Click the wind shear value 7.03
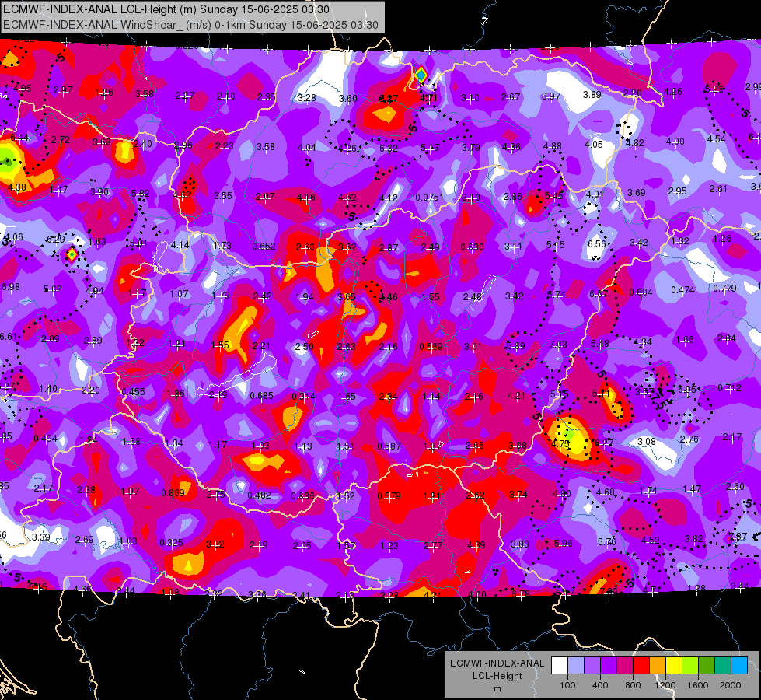The height and width of the screenshot is (700, 761). point(558,344)
